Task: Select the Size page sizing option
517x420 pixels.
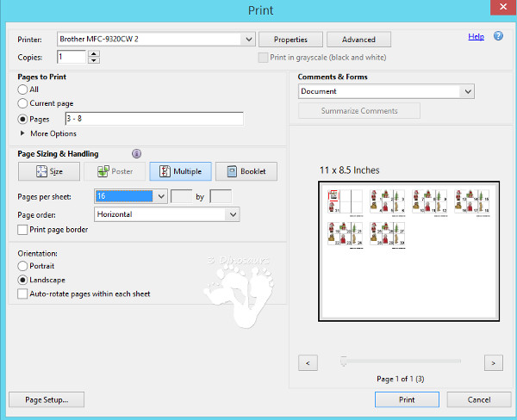Action: [48, 171]
